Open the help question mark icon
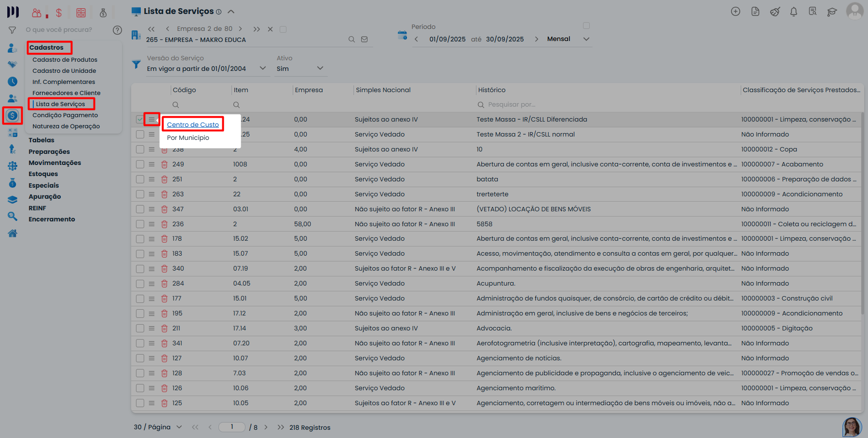 [x=117, y=30]
